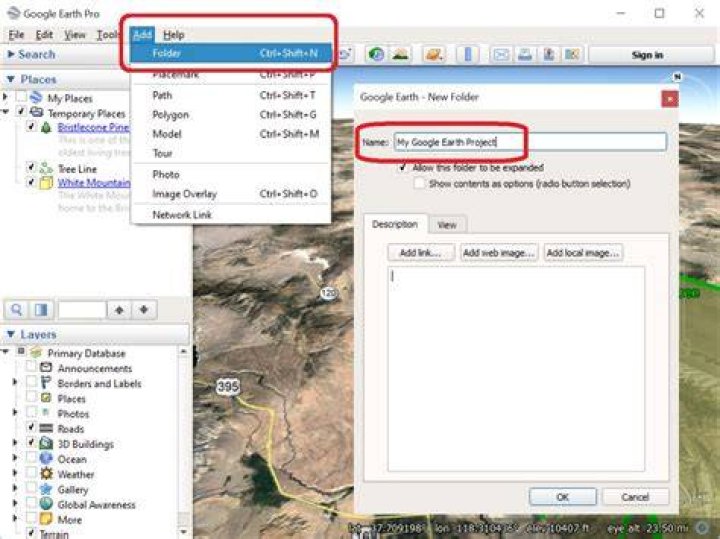Enable Show contents as options checkbox
Viewport: 720px width, 539px height.
[x=419, y=183]
